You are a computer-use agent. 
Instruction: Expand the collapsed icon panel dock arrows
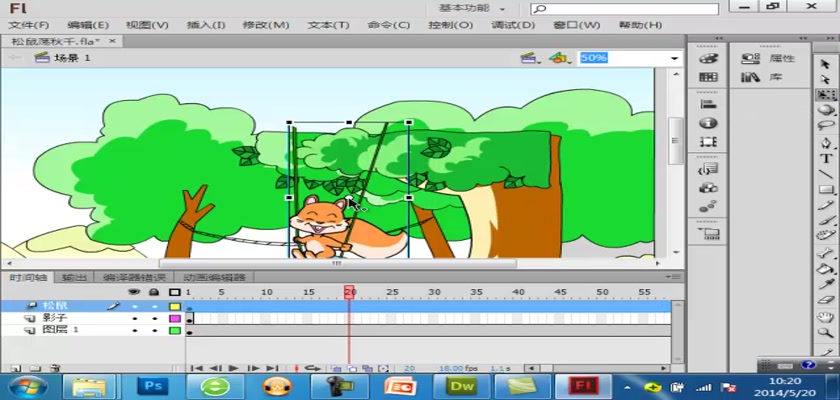(x=718, y=38)
